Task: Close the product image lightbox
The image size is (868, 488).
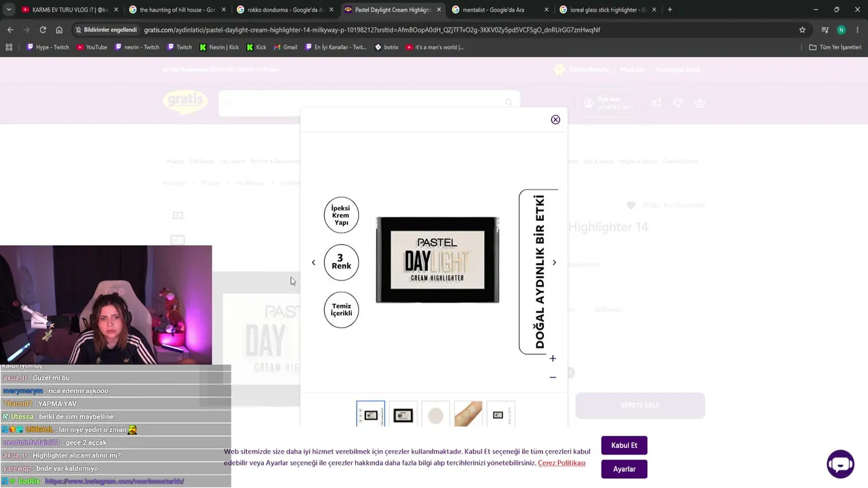Action: click(x=555, y=120)
